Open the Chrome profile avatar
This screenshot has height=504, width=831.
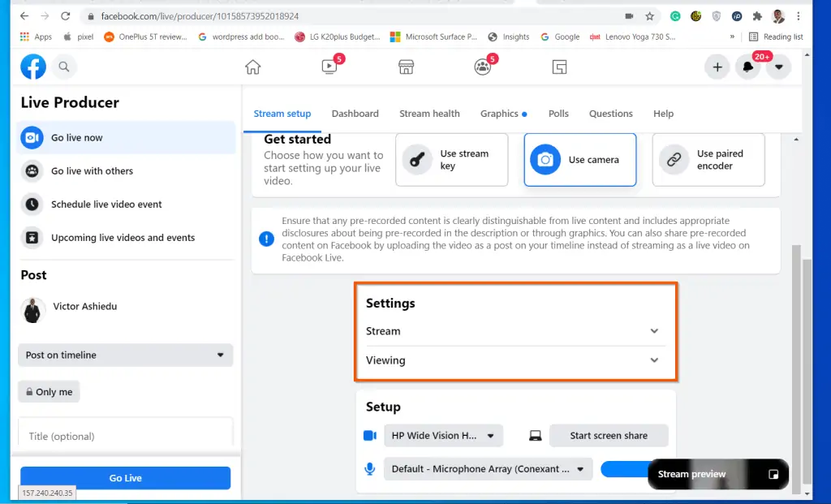[778, 16]
